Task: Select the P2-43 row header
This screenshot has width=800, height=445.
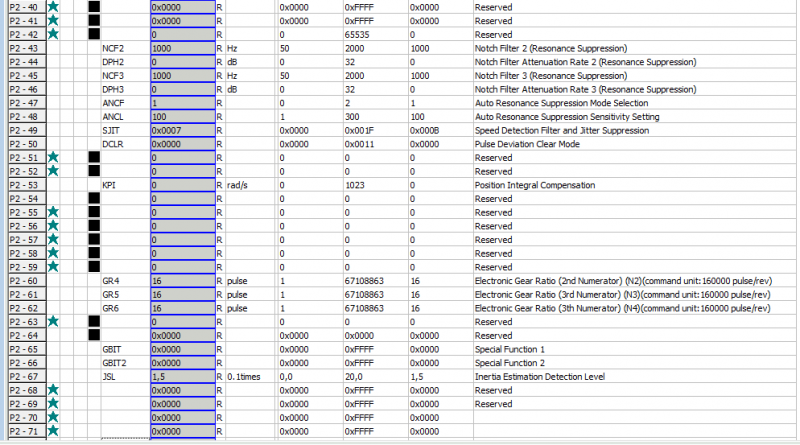Action: point(23,48)
